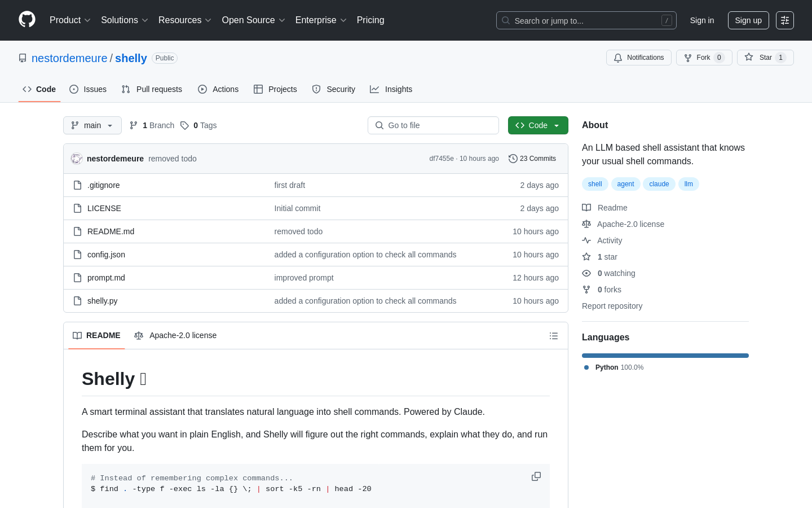Open the main branch selector dropdown
812x508 pixels.
point(92,125)
